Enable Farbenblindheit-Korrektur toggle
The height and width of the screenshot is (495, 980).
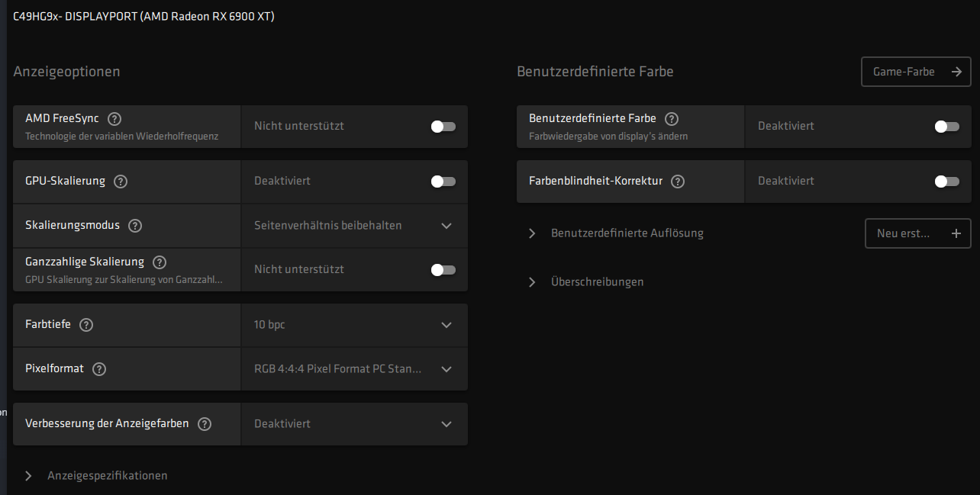point(946,182)
